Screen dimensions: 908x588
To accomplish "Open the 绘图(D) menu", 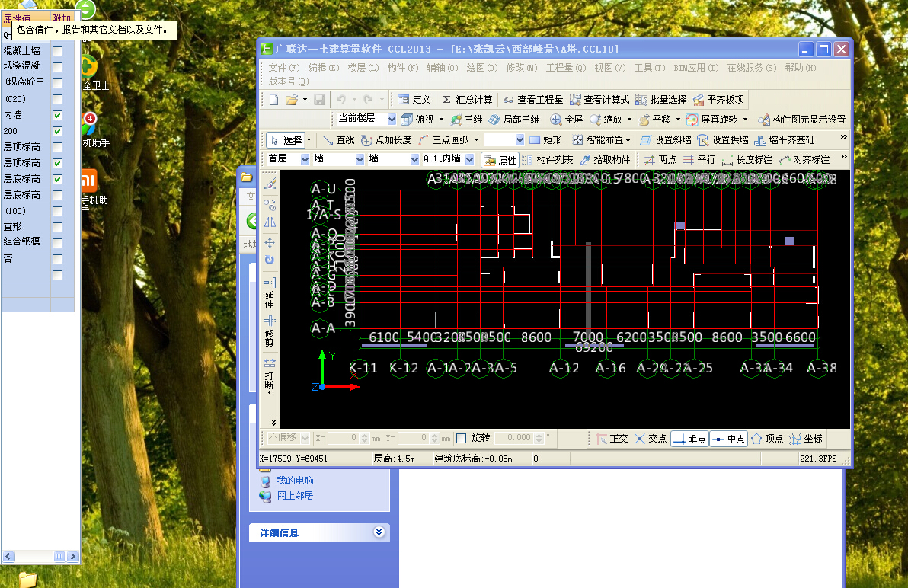I will (x=481, y=68).
